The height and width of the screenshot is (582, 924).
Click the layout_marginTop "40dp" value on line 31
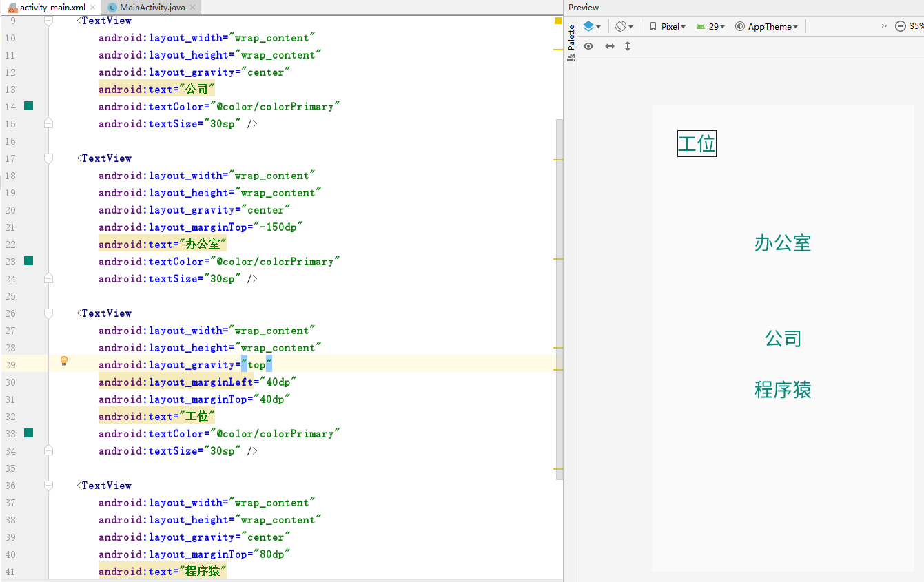[x=272, y=399]
